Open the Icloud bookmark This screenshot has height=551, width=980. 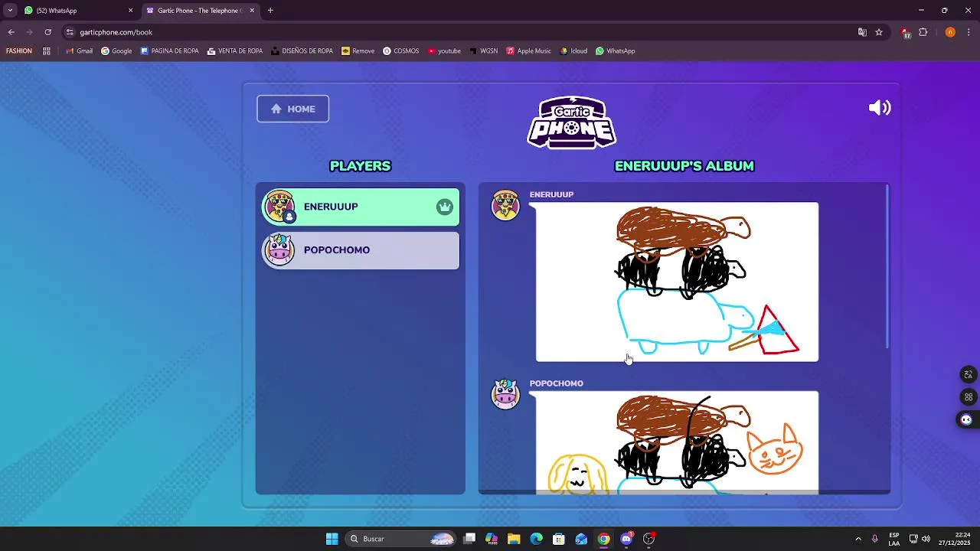tap(573, 51)
